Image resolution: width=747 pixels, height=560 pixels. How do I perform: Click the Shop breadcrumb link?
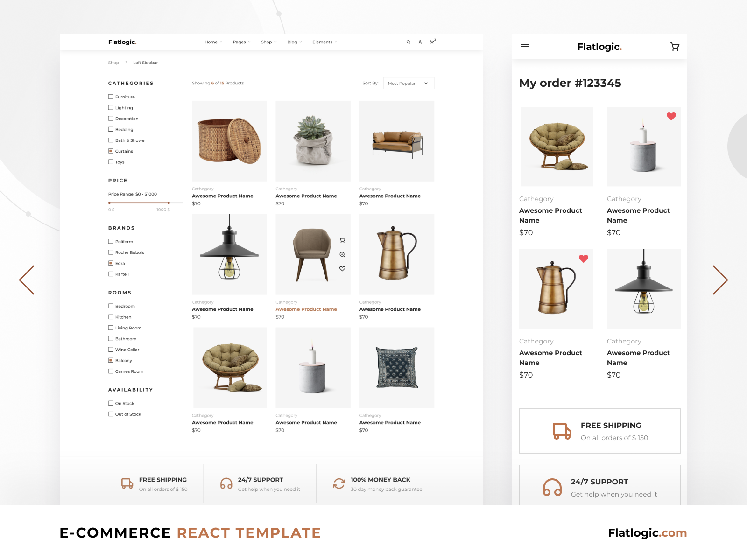[x=113, y=63]
